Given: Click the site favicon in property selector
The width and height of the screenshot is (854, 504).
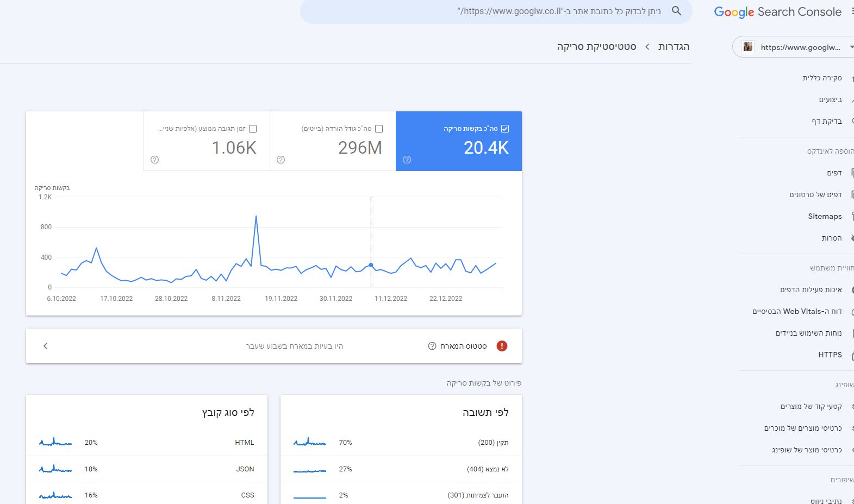Looking at the screenshot, I should pyautogui.click(x=749, y=47).
